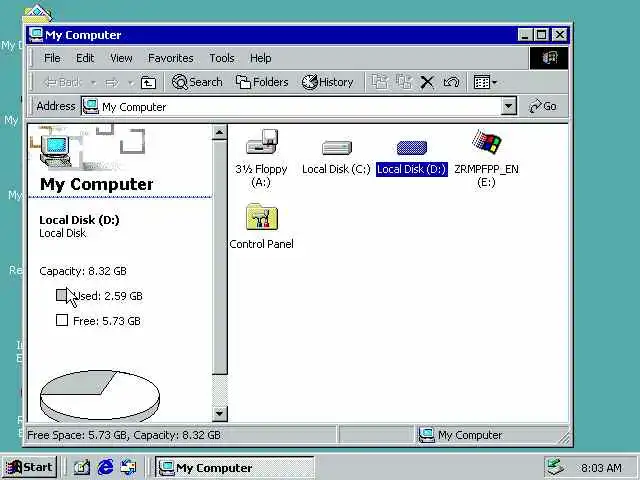Click the scroll-up arrow of the info pane
The image size is (640, 480).
pos(219,132)
